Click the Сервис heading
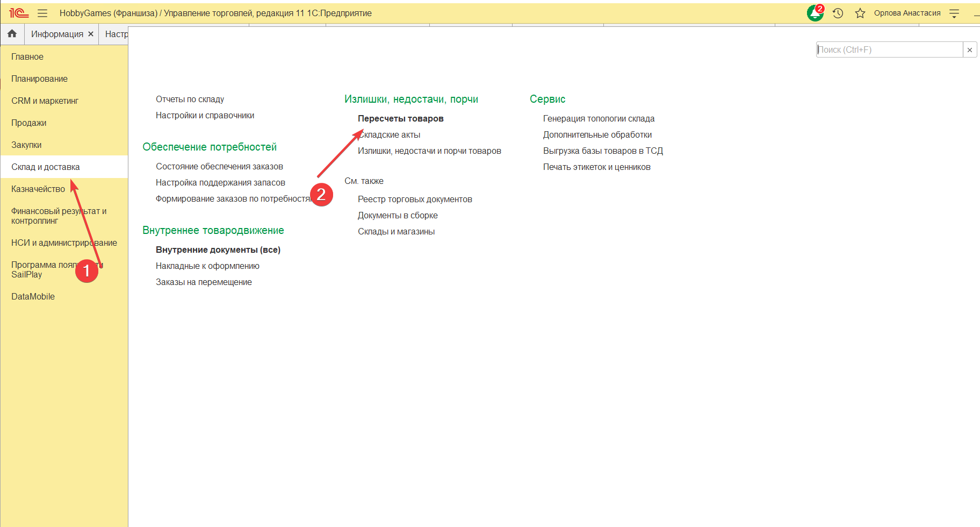The width and height of the screenshot is (980, 527). click(547, 99)
